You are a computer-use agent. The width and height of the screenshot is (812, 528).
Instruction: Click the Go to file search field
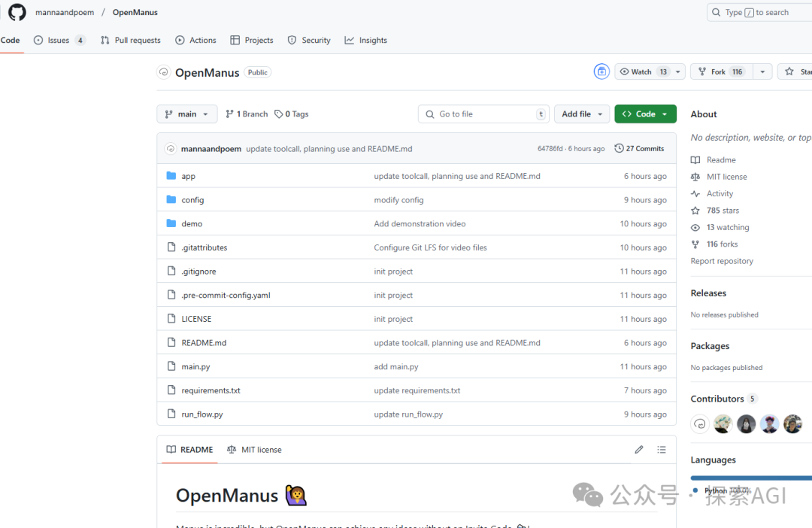[x=483, y=114]
